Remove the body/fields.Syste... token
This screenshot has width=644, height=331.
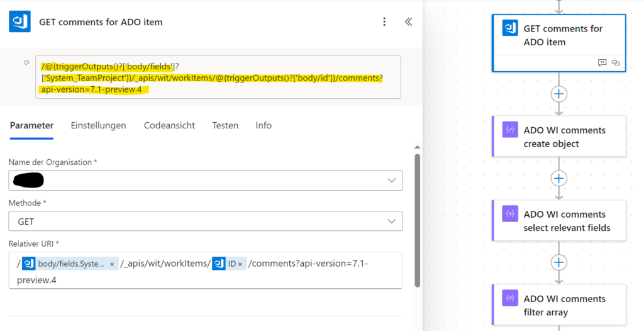tap(112, 264)
